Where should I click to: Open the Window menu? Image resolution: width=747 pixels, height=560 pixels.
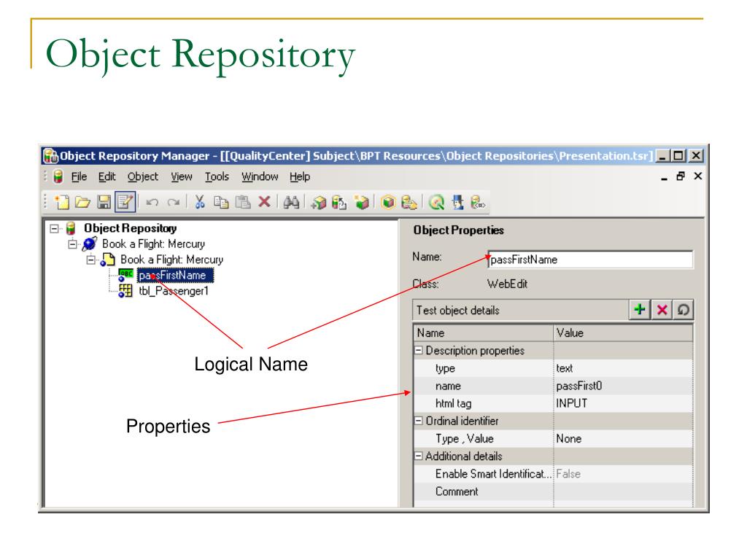260,176
